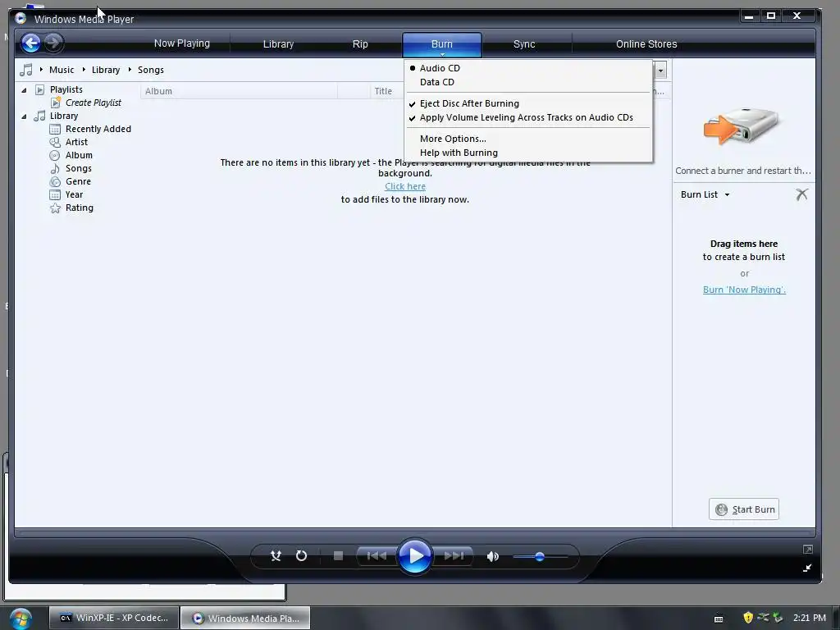Click the Title column header

[383, 91]
